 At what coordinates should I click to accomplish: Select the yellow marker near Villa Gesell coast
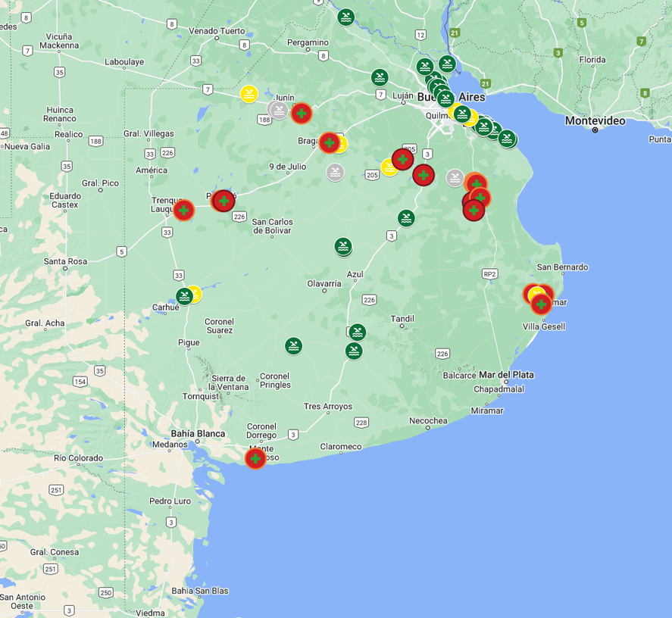point(536,294)
